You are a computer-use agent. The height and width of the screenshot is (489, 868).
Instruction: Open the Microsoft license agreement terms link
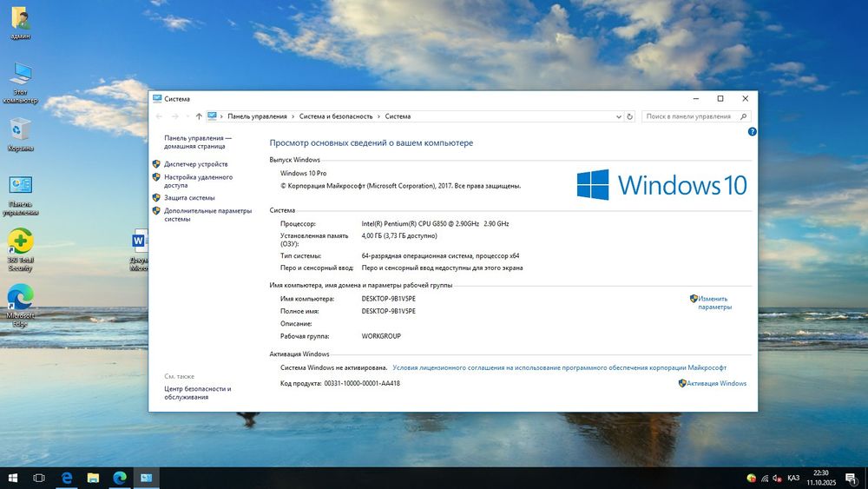559,367
